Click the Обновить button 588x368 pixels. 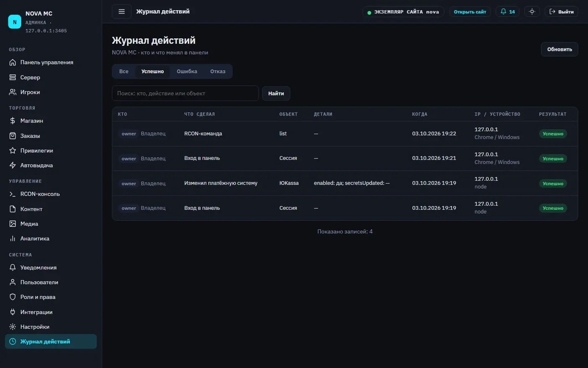pos(559,49)
